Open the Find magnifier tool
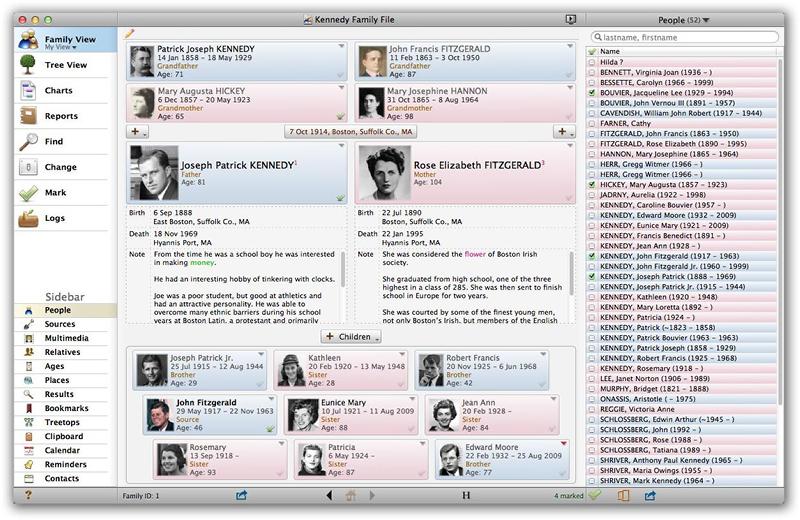Screen dimensions: 800x520 coord(28,141)
